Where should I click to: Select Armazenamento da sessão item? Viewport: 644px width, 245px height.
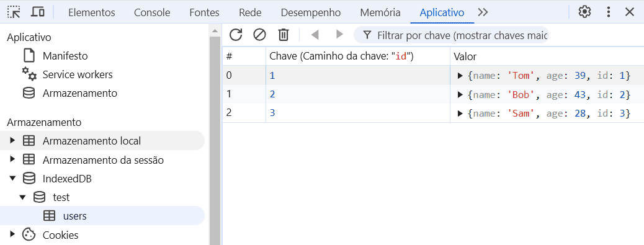[x=103, y=159]
